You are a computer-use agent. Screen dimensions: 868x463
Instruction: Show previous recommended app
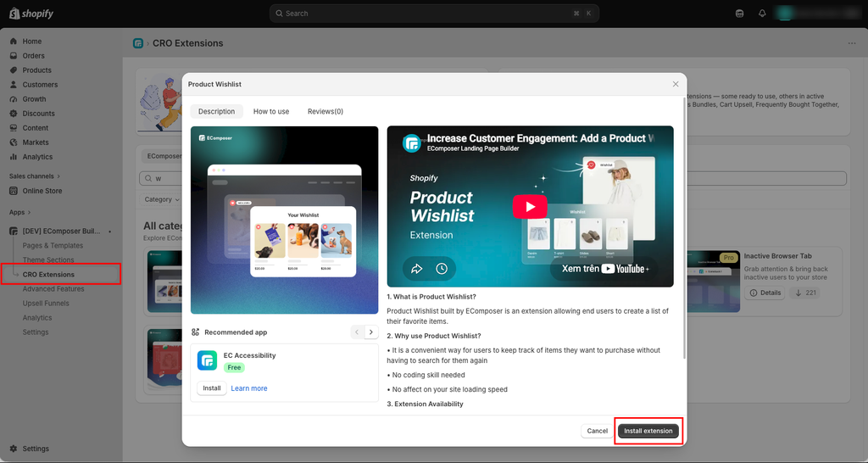point(357,332)
